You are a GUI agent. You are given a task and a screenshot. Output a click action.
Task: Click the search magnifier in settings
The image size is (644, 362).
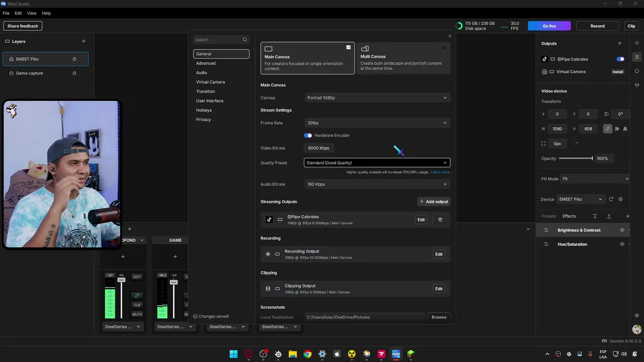245,40
